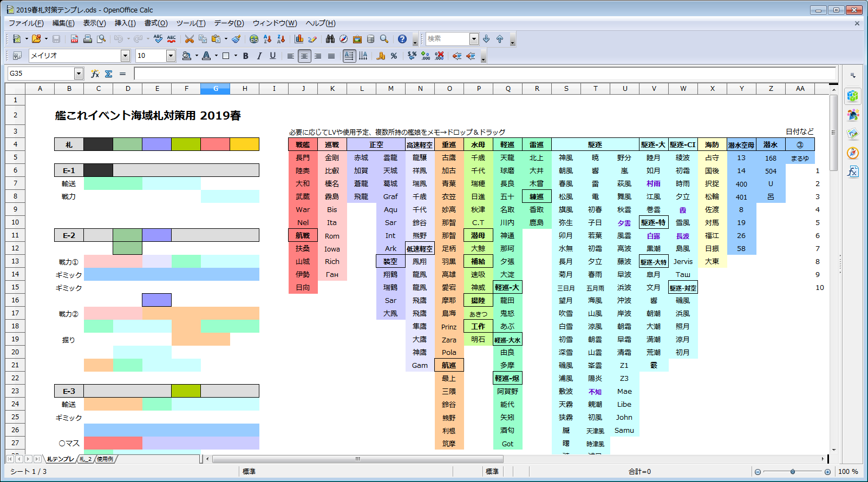Toggle Bold formatting
Viewport: 868px width, 482px height.
246,56
